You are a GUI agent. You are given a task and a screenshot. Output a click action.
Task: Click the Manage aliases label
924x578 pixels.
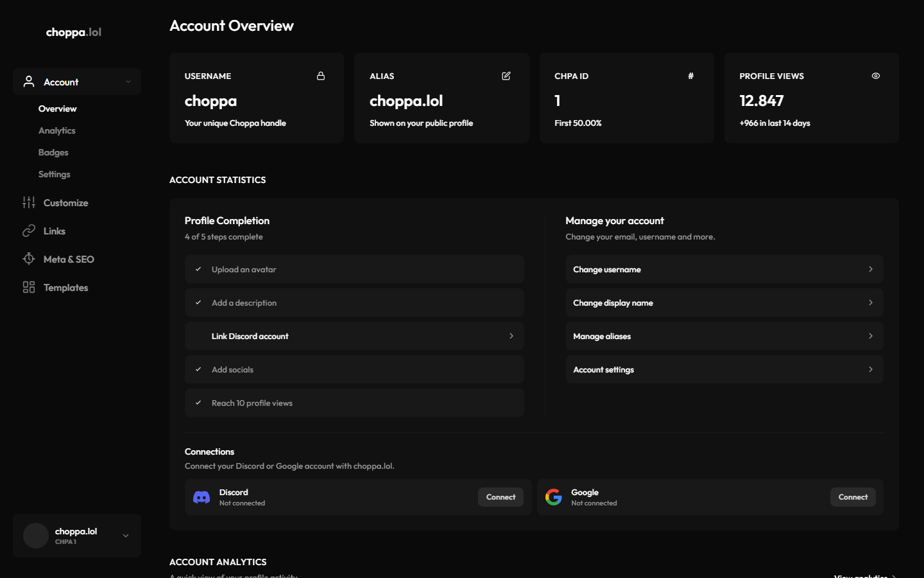[x=602, y=336]
